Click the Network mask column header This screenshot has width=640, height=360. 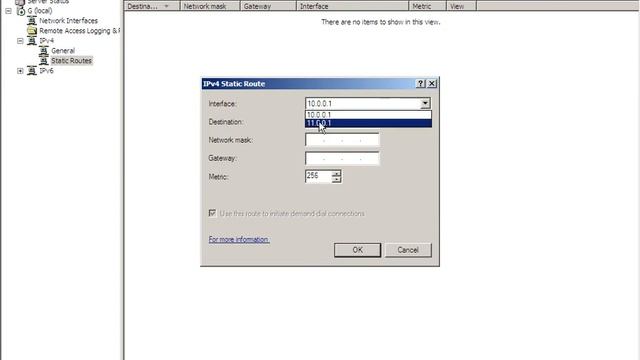click(x=210, y=6)
